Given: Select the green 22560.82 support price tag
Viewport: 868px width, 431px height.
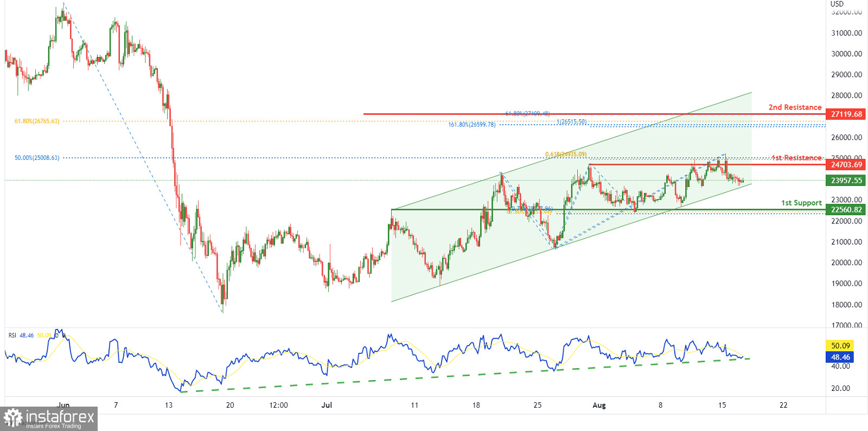Looking at the screenshot, I should (x=846, y=210).
